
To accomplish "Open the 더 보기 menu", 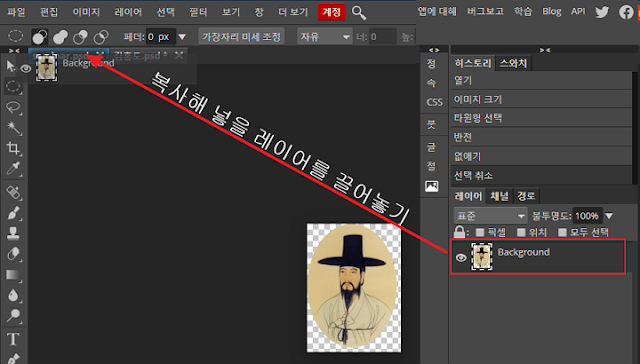I will point(293,12).
